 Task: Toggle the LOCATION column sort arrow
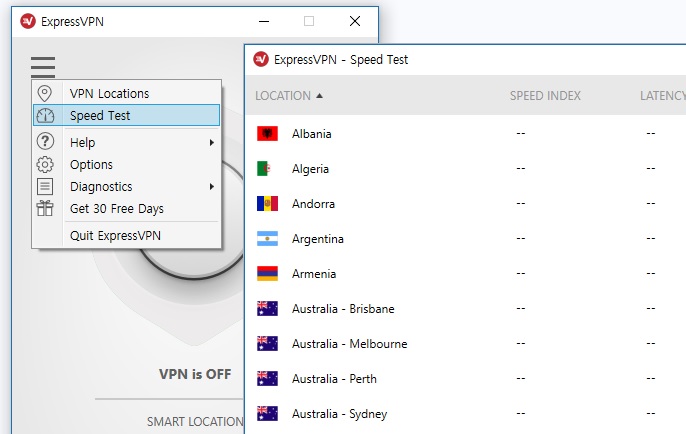(x=319, y=95)
